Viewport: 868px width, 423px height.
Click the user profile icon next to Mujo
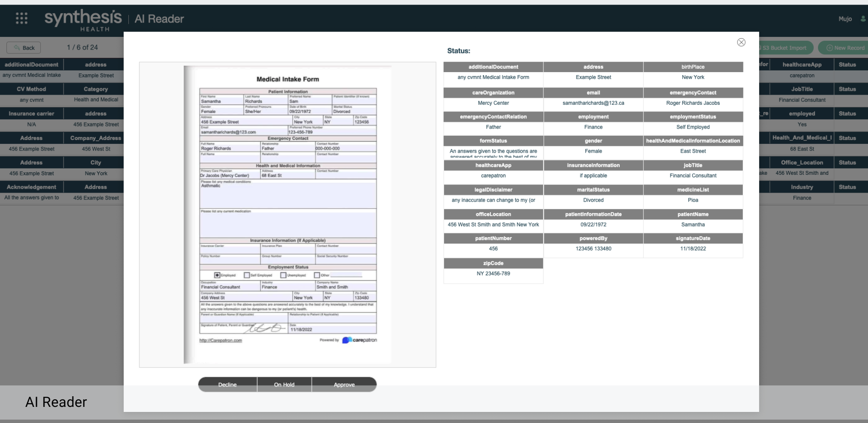[863, 19]
